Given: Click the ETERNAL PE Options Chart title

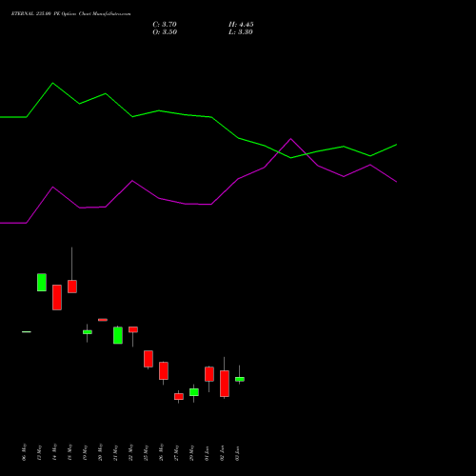Looking at the screenshot, I should click(70, 14).
